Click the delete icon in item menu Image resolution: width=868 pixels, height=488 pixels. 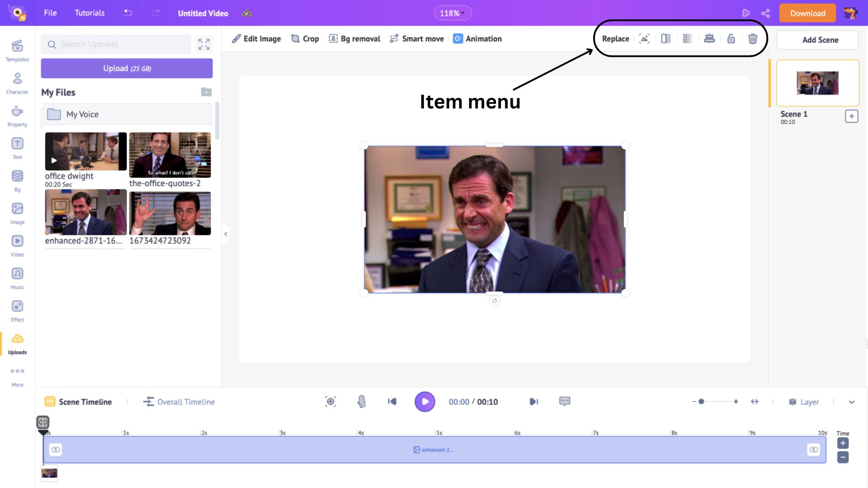coord(752,39)
